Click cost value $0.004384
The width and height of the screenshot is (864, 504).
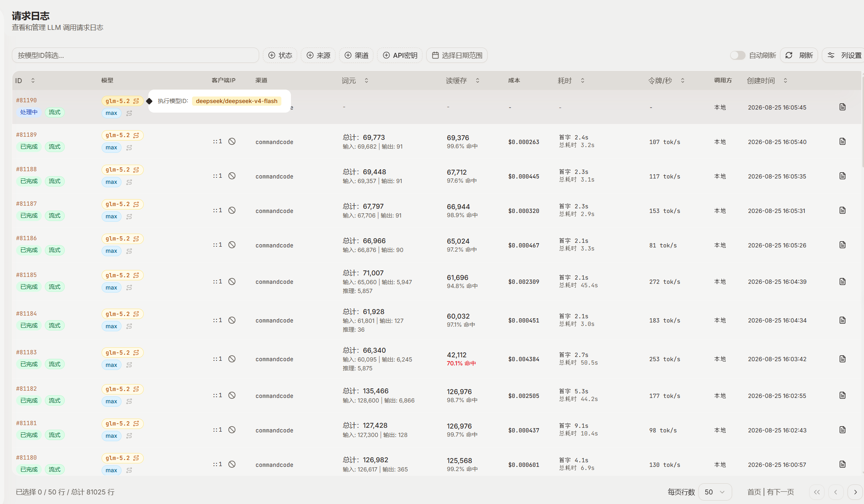[524, 359]
